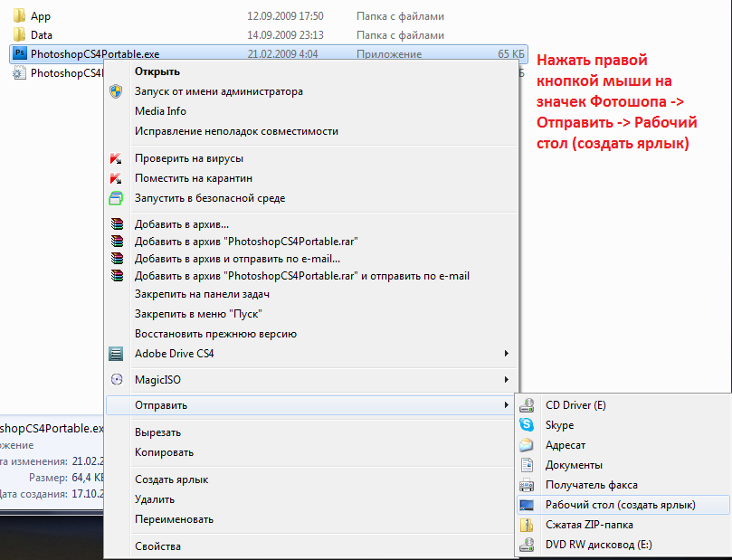This screenshot has height=560, width=732.
Task: Open the Adobe Drive CS4 menu entry
Action: point(174,354)
